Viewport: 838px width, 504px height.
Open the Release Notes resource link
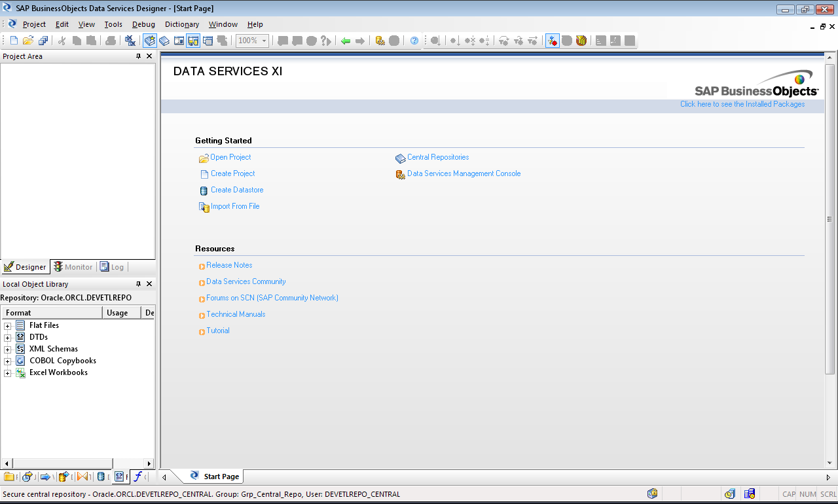[229, 265]
